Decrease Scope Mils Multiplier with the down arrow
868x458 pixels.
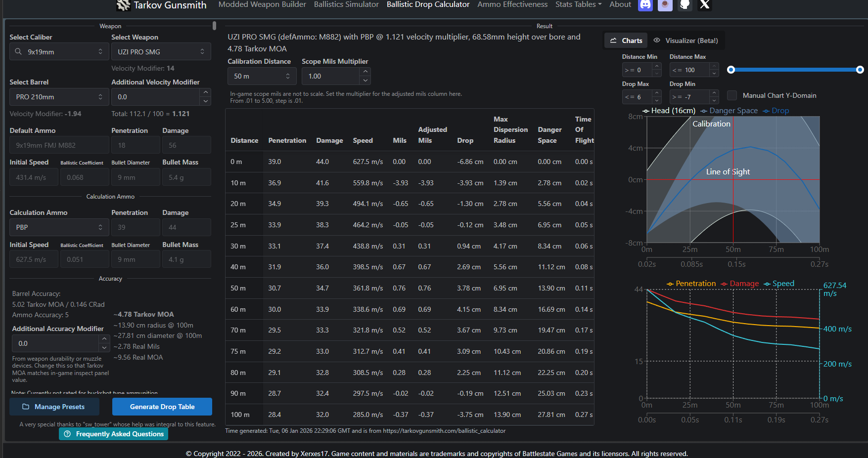pyautogui.click(x=365, y=80)
